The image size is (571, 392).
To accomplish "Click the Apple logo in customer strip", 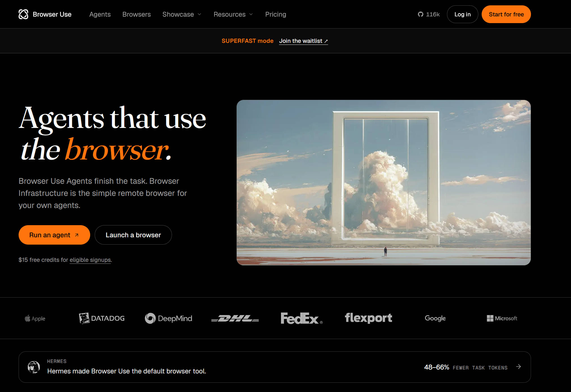I will pyautogui.click(x=35, y=318).
